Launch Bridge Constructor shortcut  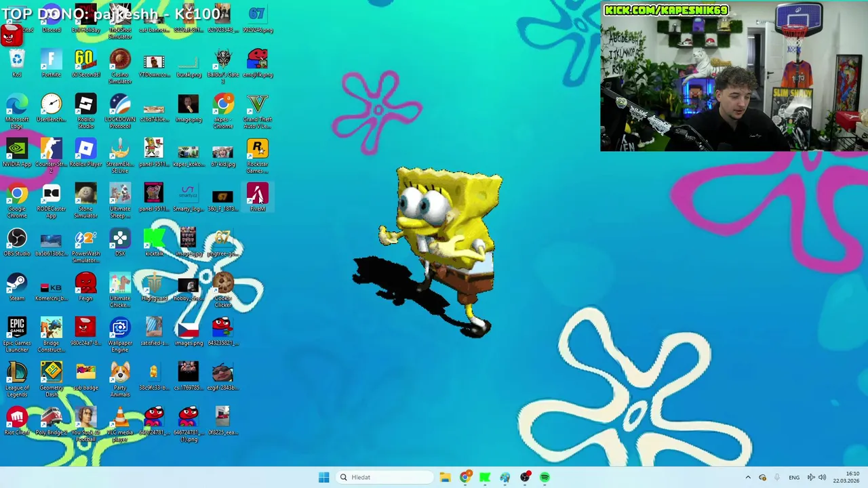click(x=51, y=335)
